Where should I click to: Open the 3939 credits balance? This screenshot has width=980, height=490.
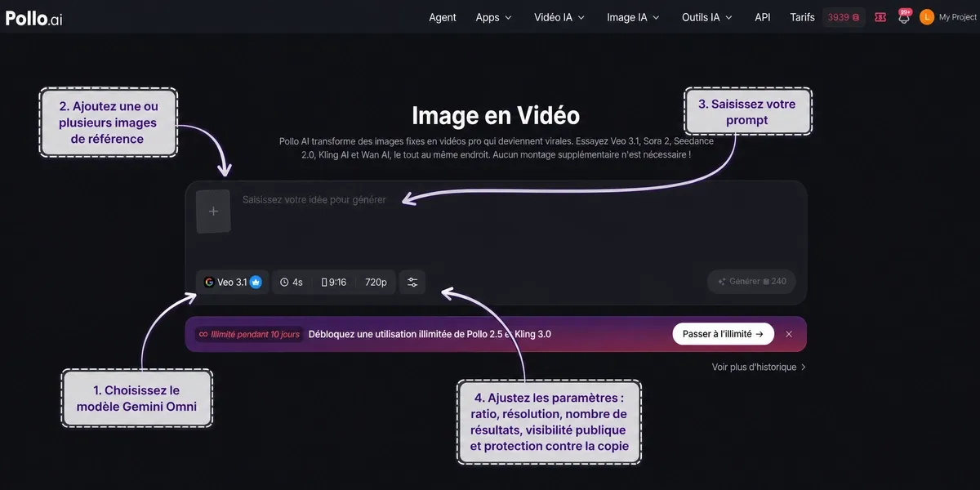(x=844, y=17)
